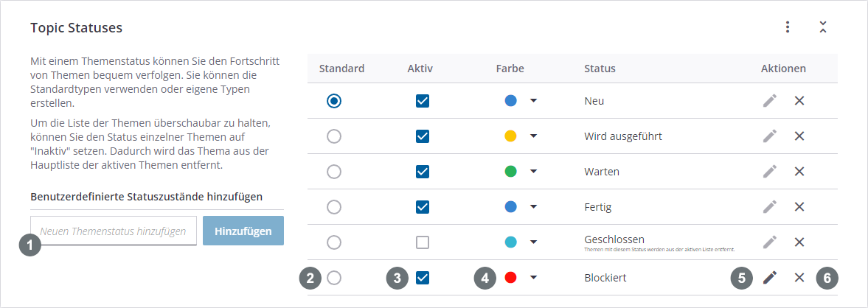Click the Status column header
Viewport: 868px width, 308px height.
(600, 69)
